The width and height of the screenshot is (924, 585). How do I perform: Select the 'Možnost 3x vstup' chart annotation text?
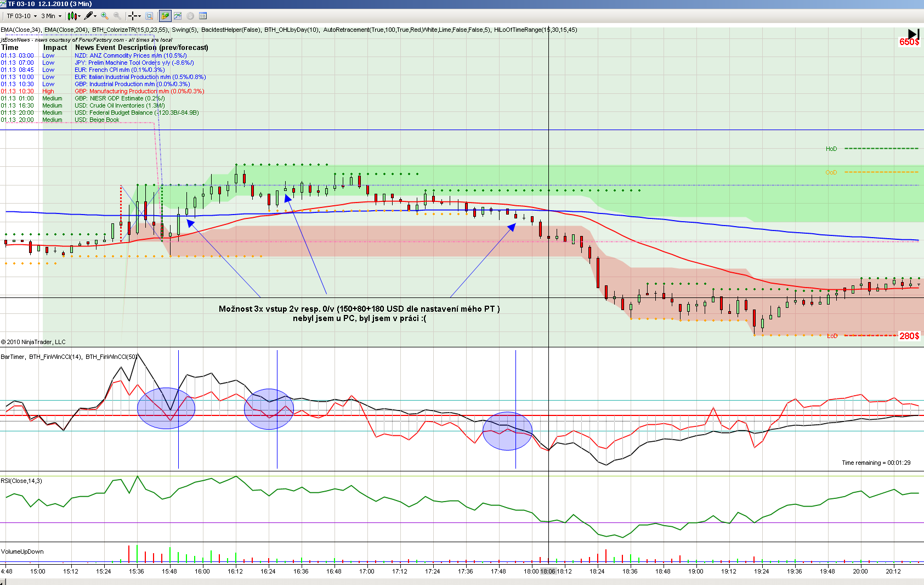coord(359,313)
